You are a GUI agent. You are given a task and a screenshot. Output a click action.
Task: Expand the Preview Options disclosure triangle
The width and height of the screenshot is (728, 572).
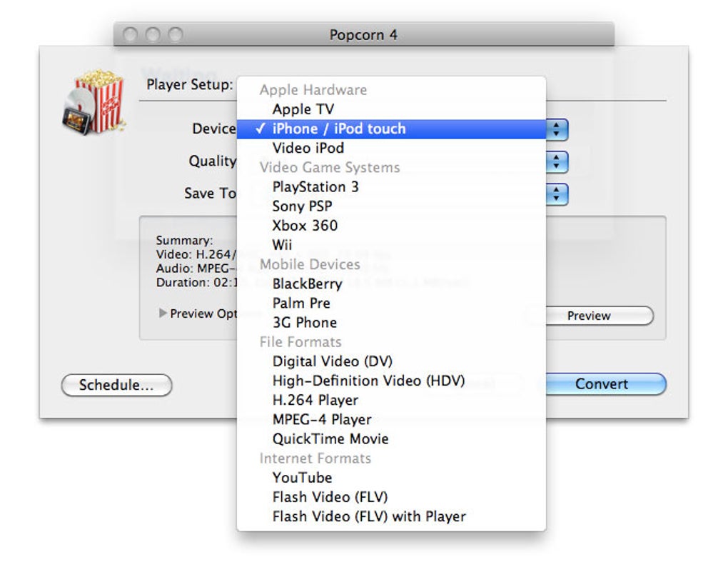163,313
